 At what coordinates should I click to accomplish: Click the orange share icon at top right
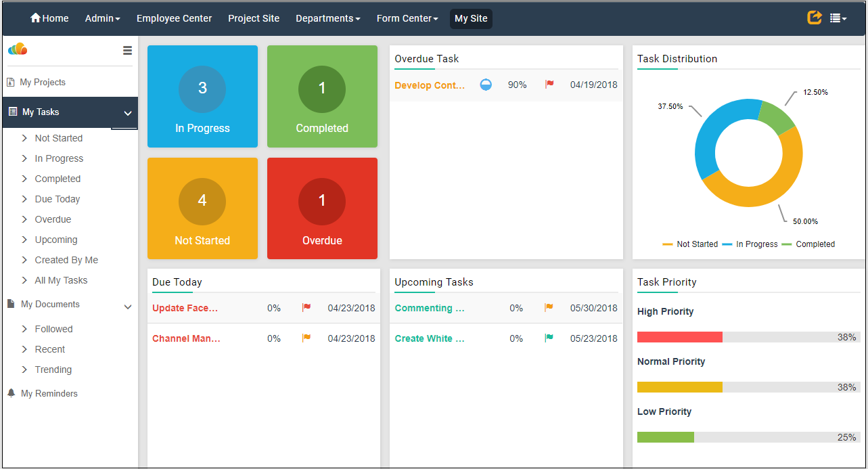[x=815, y=18]
